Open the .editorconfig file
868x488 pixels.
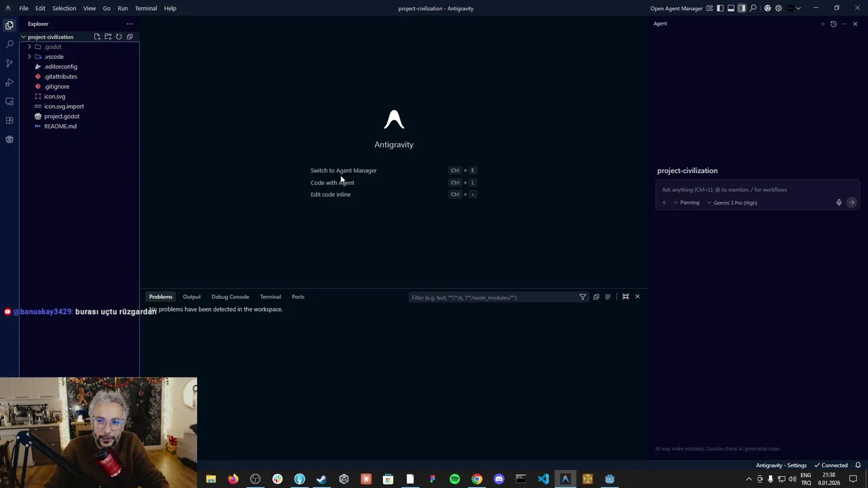(x=60, y=66)
